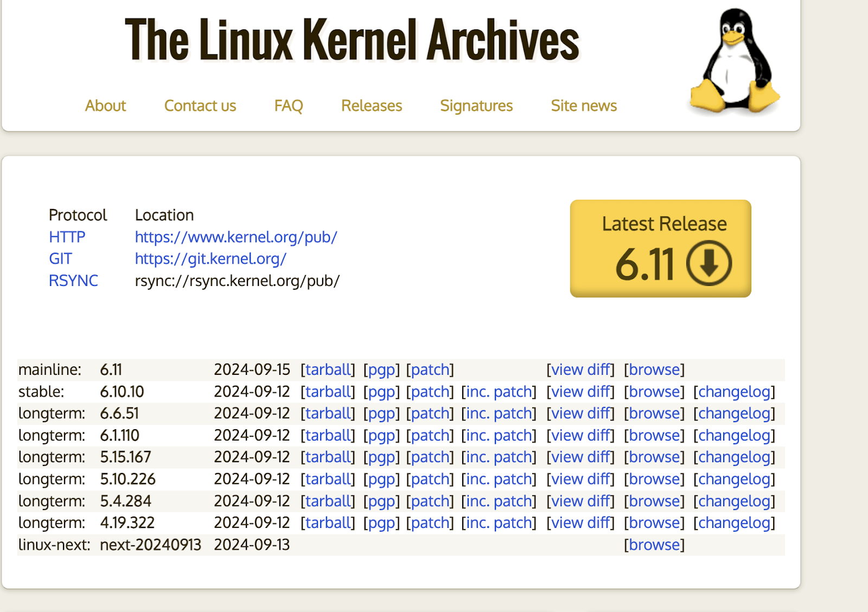The width and height of the screenshot is (868, 612).
Task: Visit https://git.kernel.org/
Action: [209, 259]
